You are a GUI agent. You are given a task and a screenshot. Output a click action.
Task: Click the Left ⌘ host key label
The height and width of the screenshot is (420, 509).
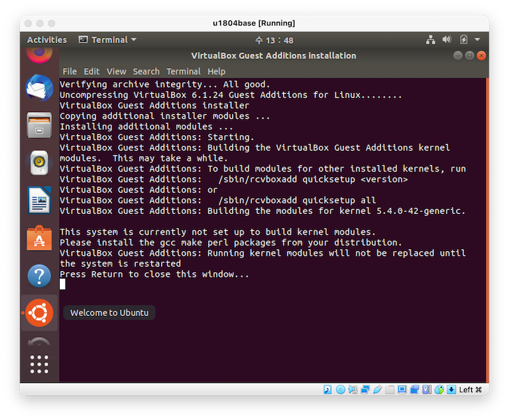point(471,390)
